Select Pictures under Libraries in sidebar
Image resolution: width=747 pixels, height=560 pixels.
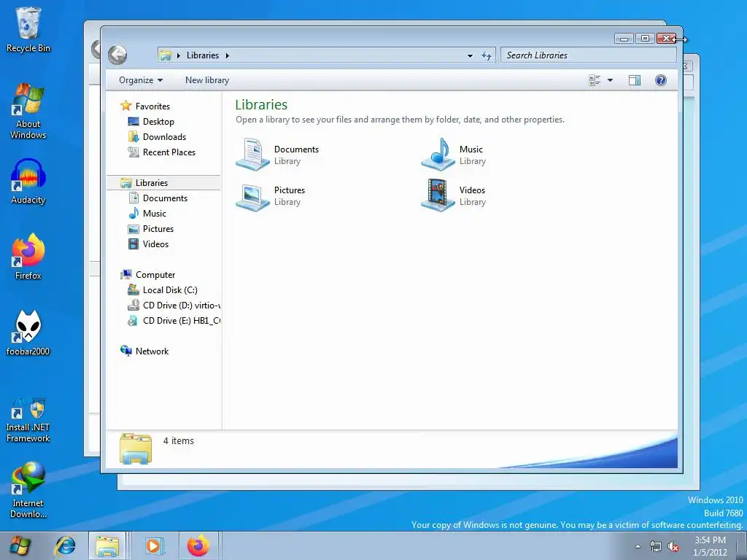(158, 228)
